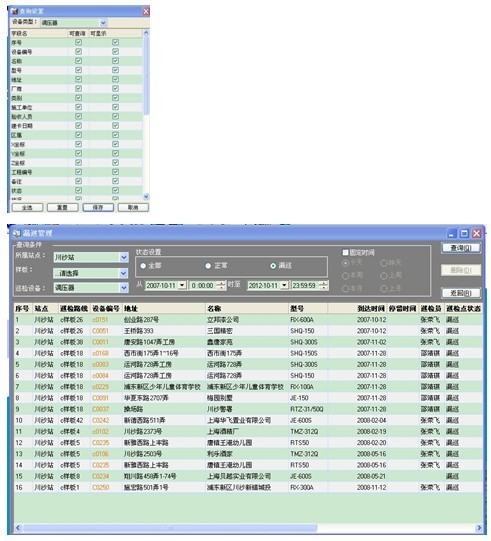Click the horizontal scrollbar thumb in results
Screen dimensions: 491x541
(x=170, y=528)
